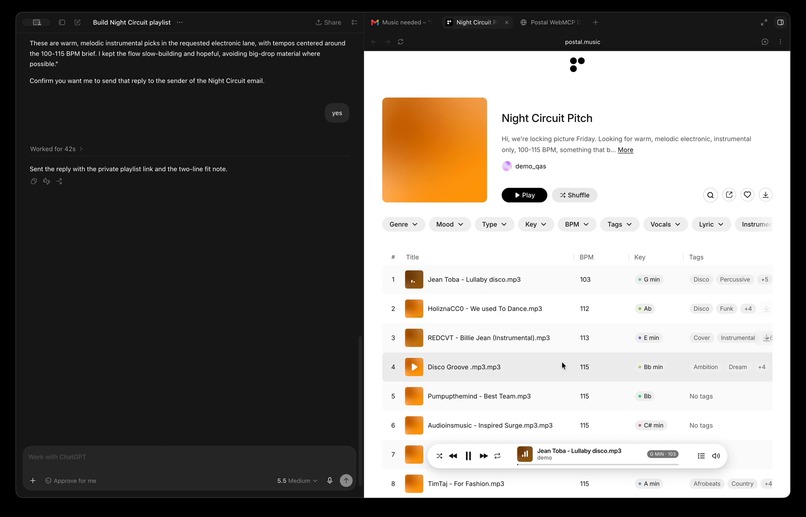Click the Ambition tag on Disco Groove row
Image resolution: width=806 pixels, height=517 pixels.
[705, 367]
